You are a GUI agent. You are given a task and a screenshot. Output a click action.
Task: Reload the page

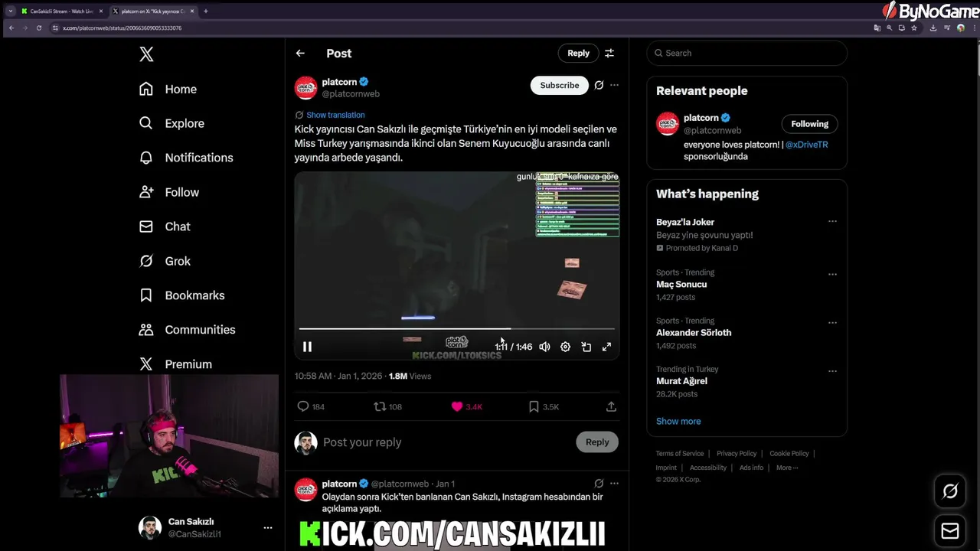click(x=38, y=28)
